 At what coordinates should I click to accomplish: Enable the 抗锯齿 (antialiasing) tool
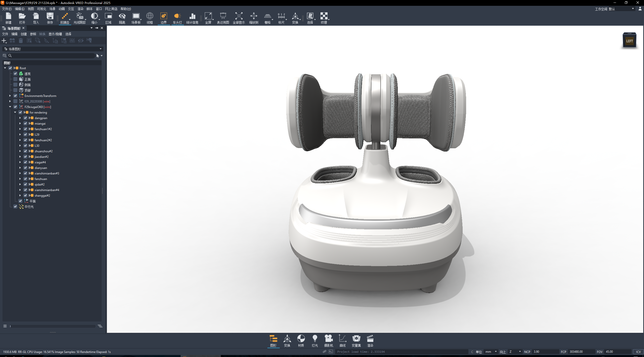click(65, 18)
